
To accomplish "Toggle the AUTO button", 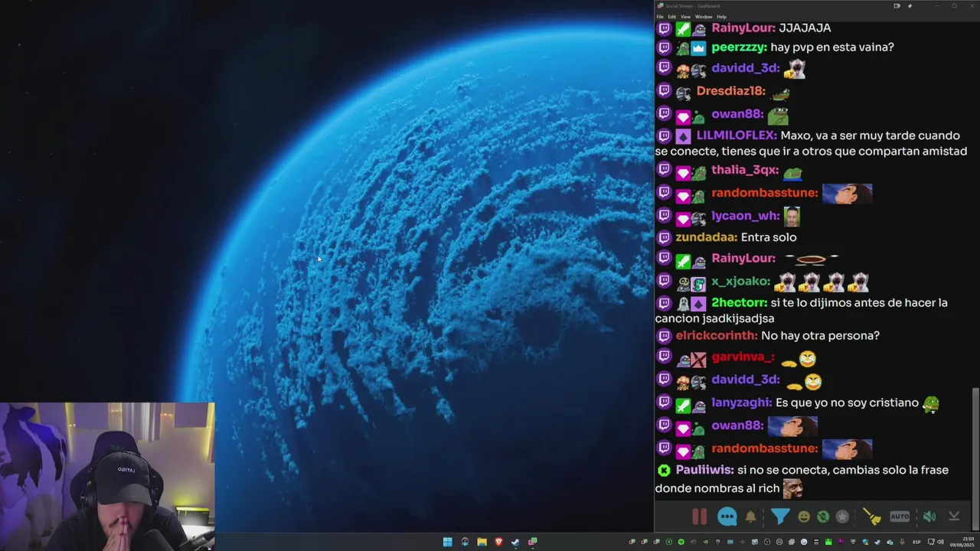I will tap(900, 517).
